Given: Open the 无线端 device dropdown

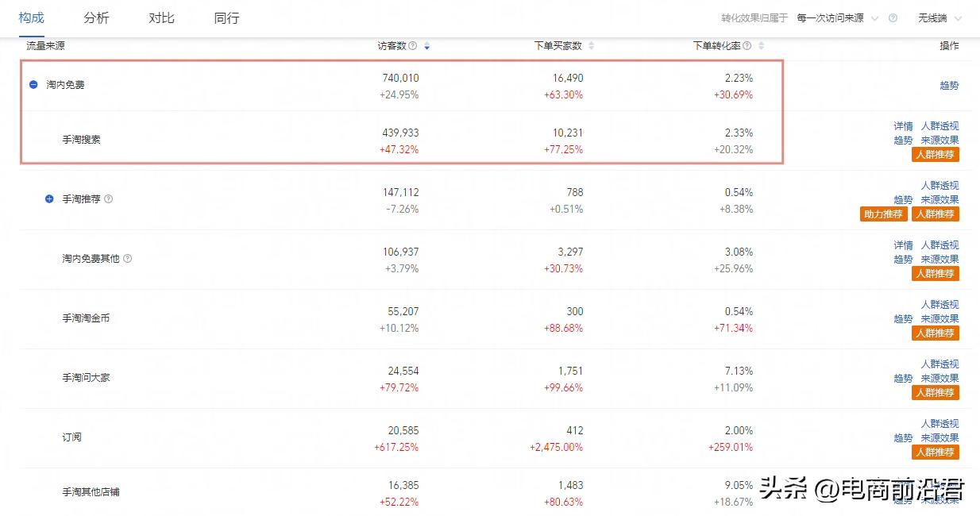Looking at the screenshot, I should coord(939,18).
